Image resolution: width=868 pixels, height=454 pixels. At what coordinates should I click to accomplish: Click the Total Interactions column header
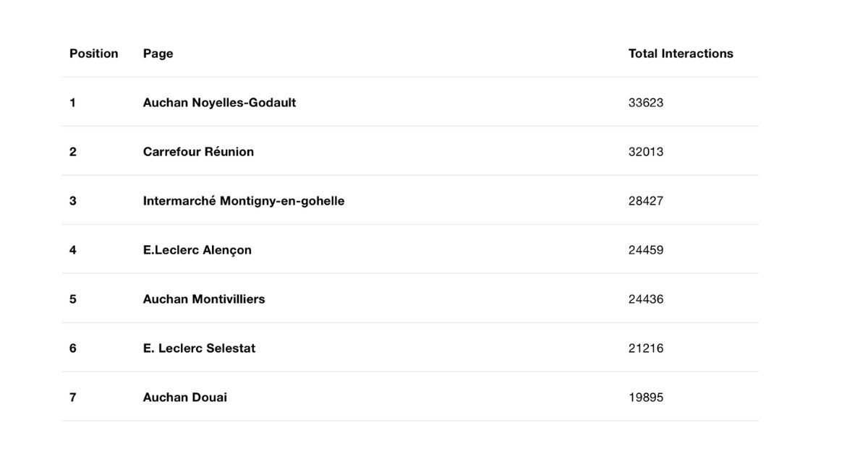(x=681, y=53)
